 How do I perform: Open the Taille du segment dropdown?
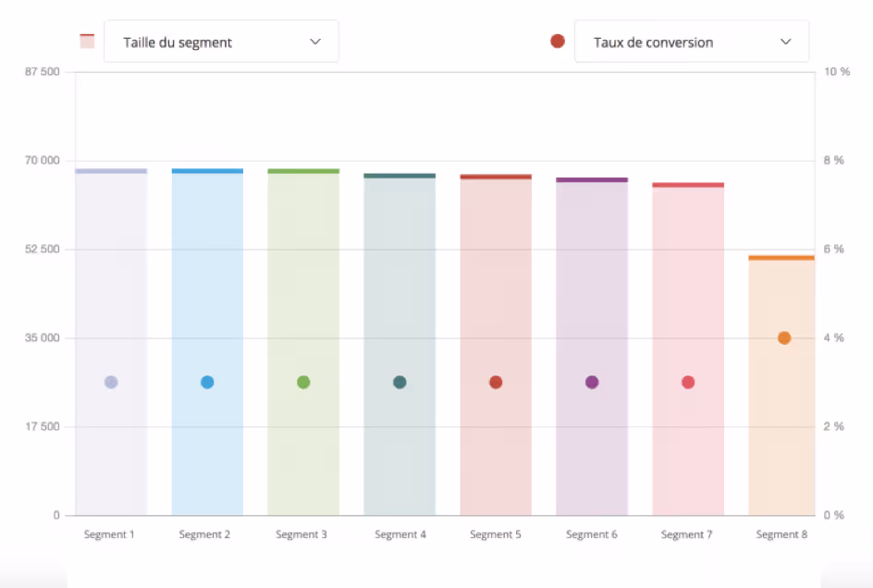221,41
